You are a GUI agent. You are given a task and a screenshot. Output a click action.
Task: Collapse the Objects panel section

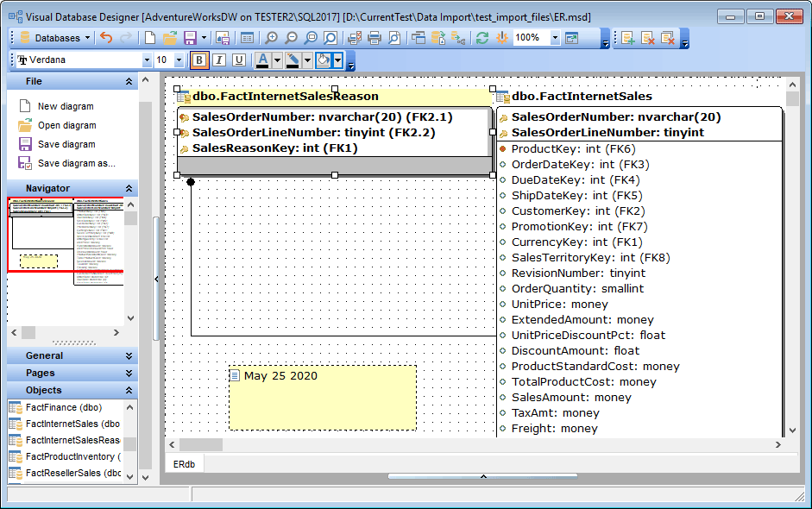[x=129, y=390]
